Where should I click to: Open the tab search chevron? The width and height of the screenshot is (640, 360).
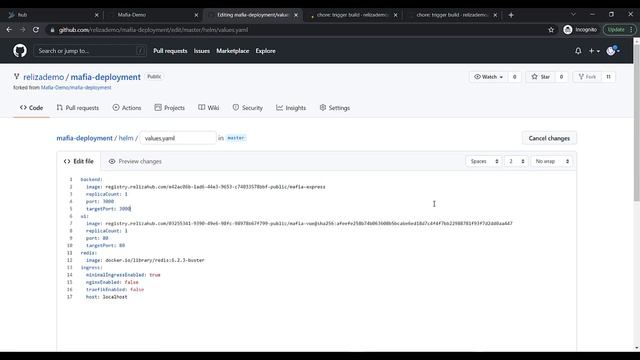click(x=573, y=14)
